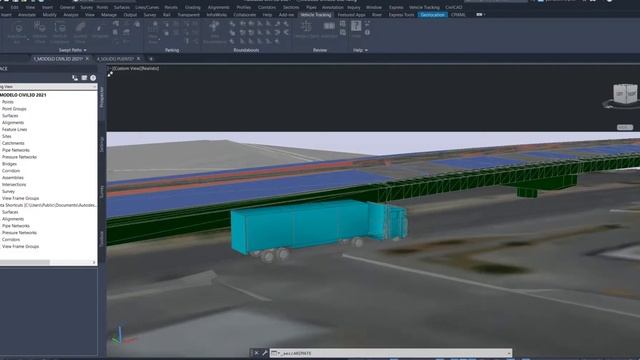Click the Toolspace preview toggle icon
The height and width of the screenshot is (360, 640).
pyautogui.click(x=75, y=78)
